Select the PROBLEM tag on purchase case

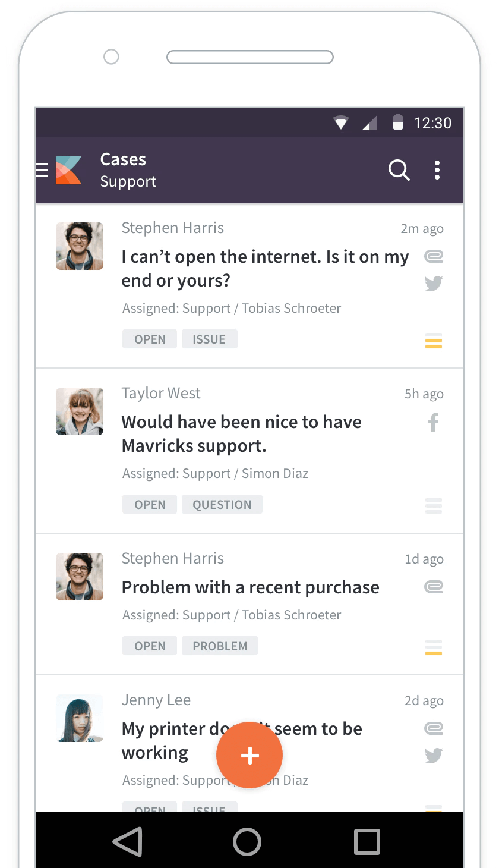pyautogui.click(x=220, y=646)
